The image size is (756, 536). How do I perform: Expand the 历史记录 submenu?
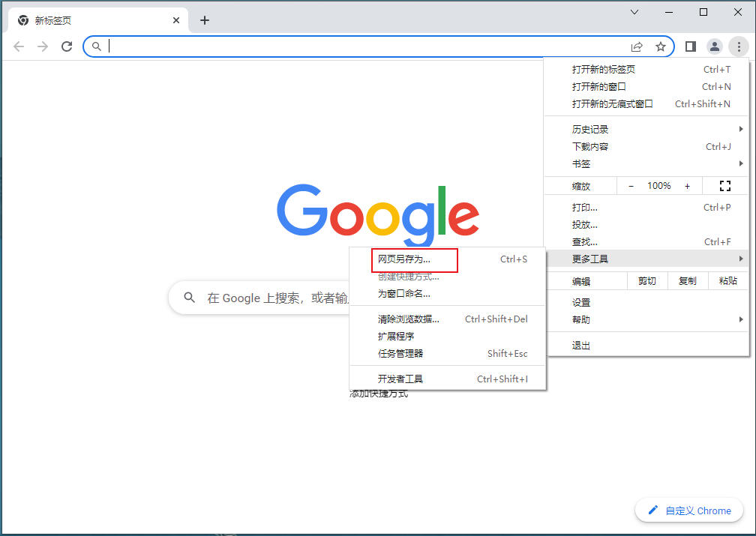[646, 129]
